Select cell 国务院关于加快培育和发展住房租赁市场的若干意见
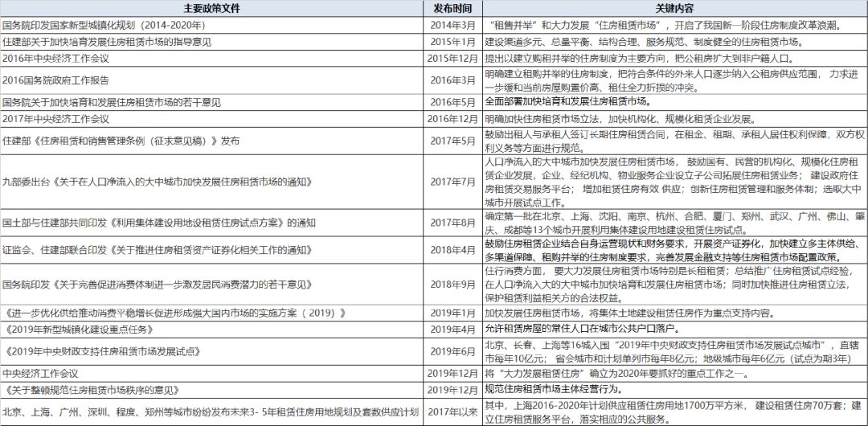This screenshot has width=868, height=426. coord(212,103)
